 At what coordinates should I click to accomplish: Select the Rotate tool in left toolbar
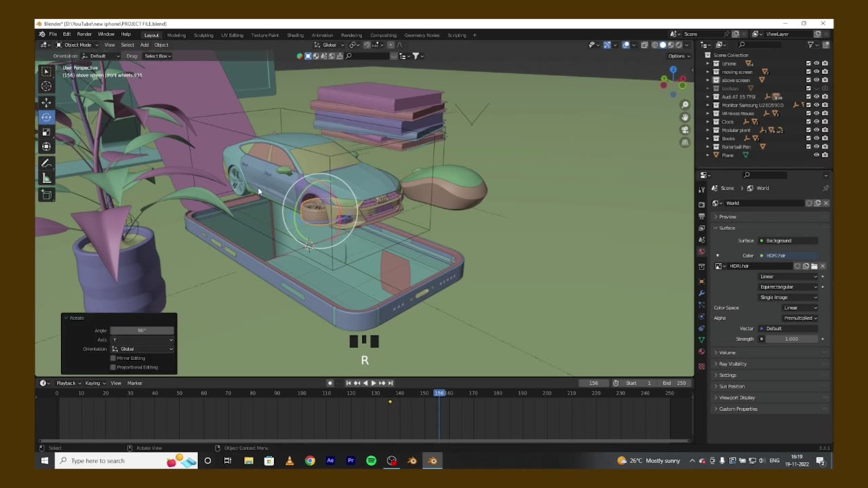[46, 117]
